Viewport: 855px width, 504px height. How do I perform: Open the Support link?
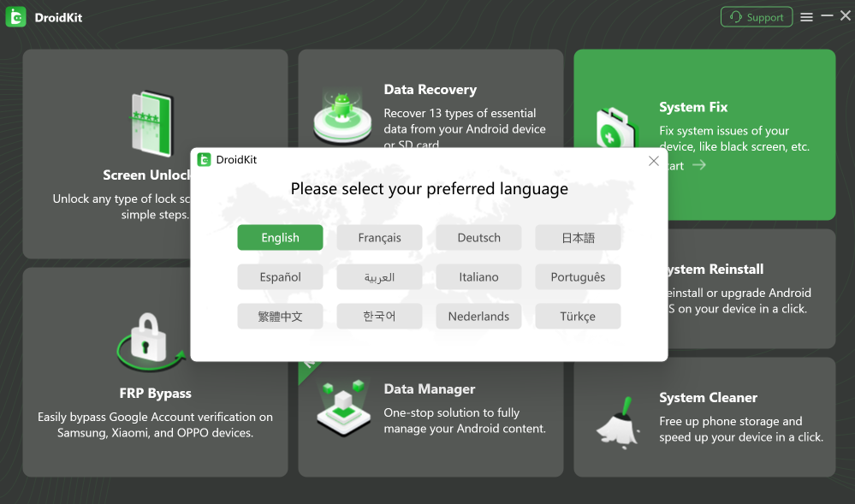(x=757, y=17)
